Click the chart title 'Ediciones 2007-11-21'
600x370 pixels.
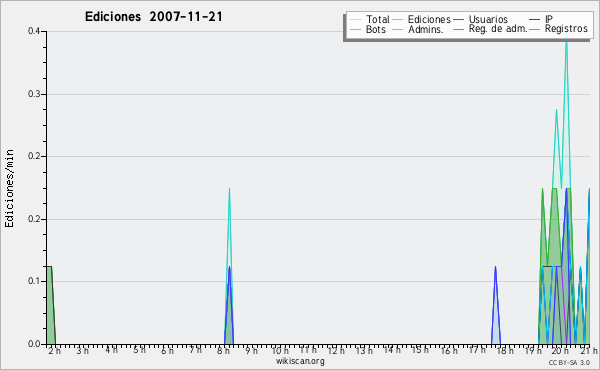coord(153,17)
